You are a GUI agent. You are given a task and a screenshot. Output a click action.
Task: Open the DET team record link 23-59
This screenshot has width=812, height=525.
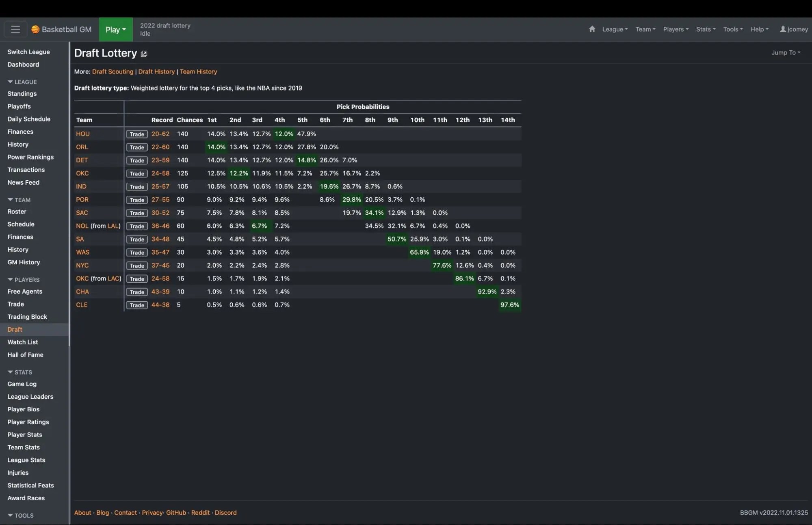(x=160, y=160)
